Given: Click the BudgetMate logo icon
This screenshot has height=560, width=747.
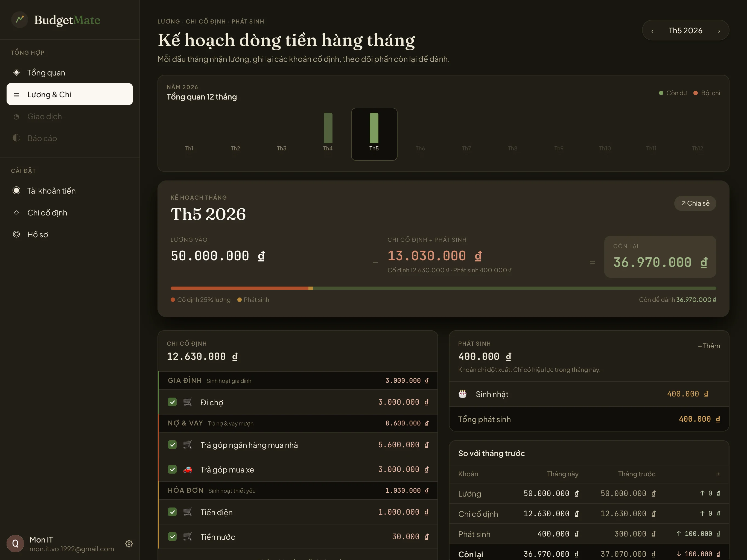Looking at the screenshot, I should [20, 20].
